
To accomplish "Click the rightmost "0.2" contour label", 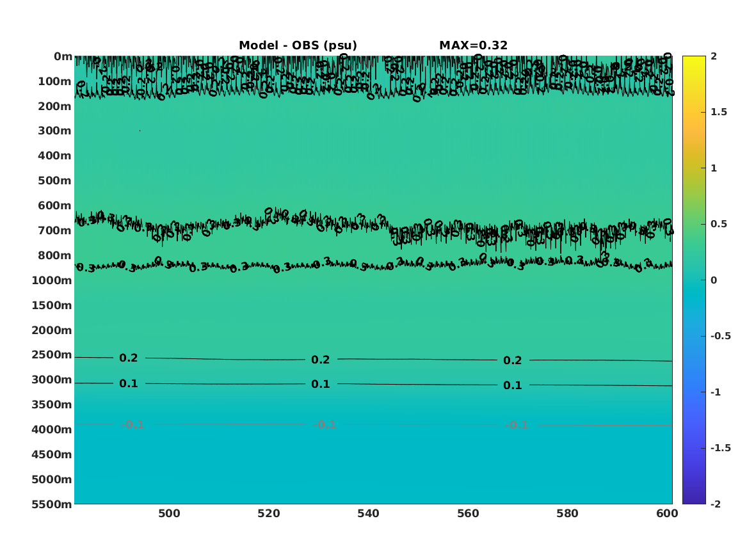I will (513, 360).
